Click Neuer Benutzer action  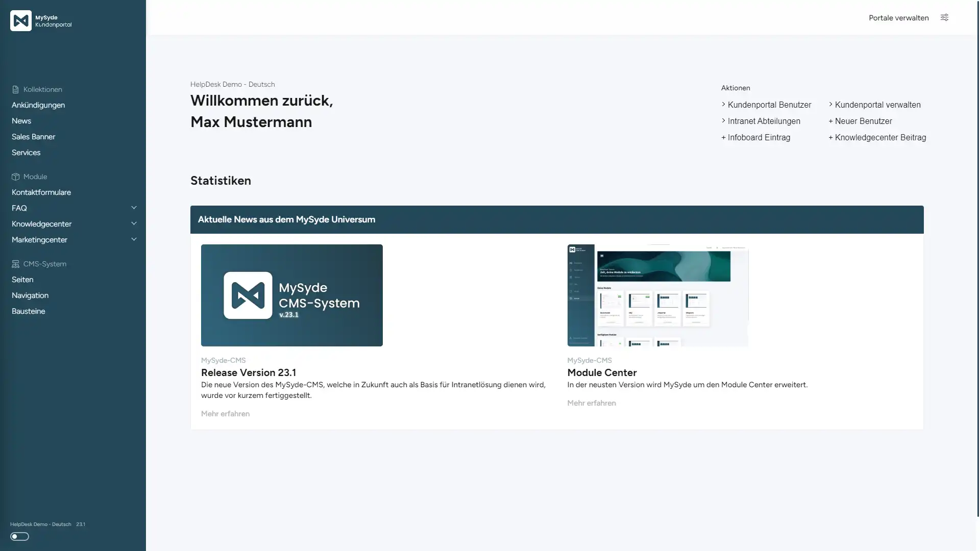click(x=860, y=121)
